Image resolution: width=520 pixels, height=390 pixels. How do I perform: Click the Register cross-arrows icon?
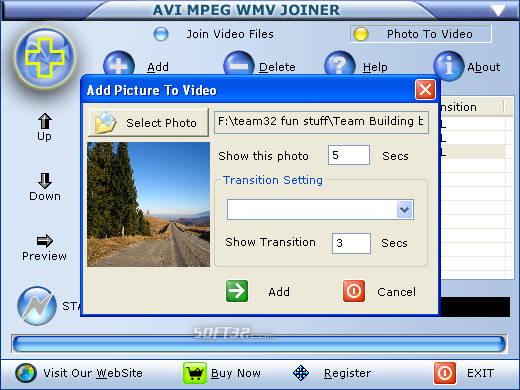pos(301,373)
